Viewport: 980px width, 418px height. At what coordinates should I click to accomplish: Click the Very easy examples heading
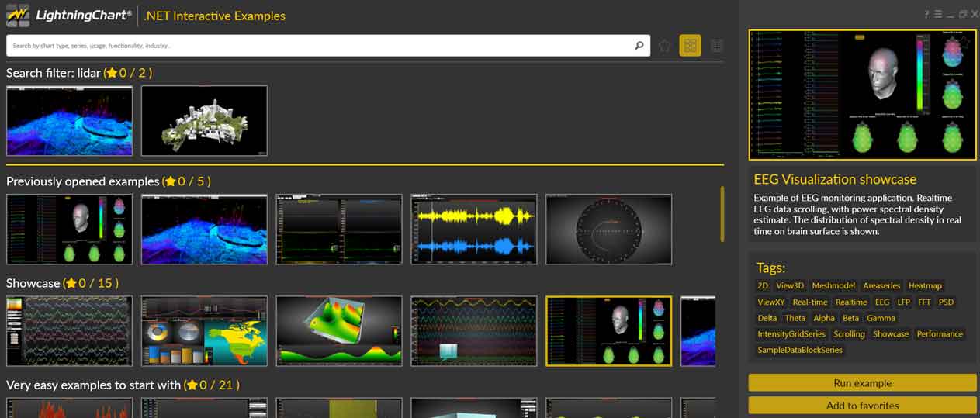(93, 385)
